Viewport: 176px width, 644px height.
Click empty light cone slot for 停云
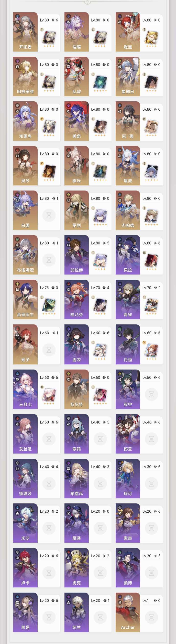click(x=151, y=439)
